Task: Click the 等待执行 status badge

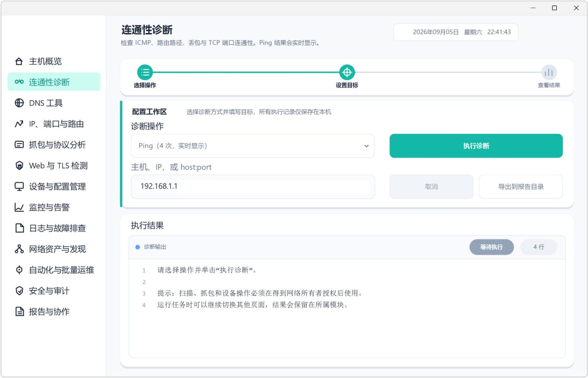Action: click(491, 247)
